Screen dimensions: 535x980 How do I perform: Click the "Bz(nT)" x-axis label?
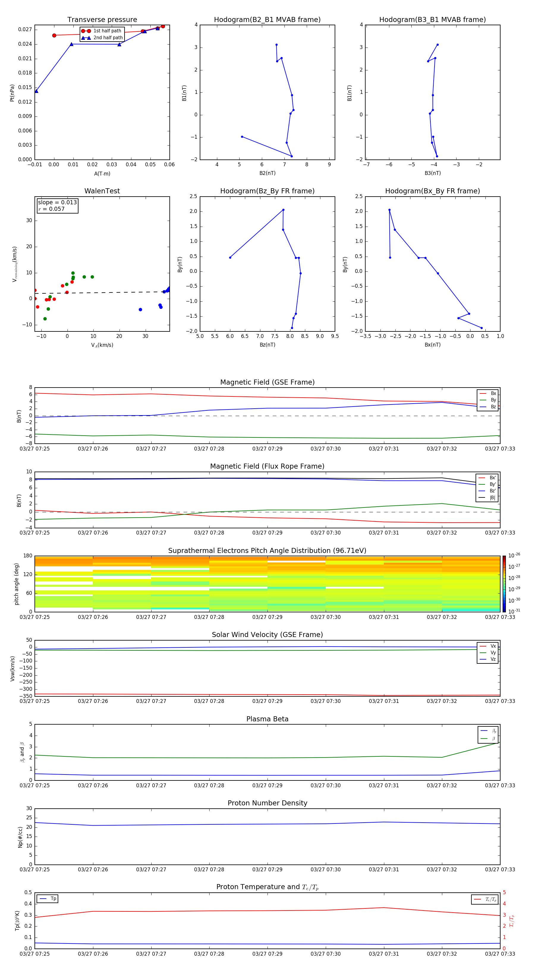tap(267, 345)
